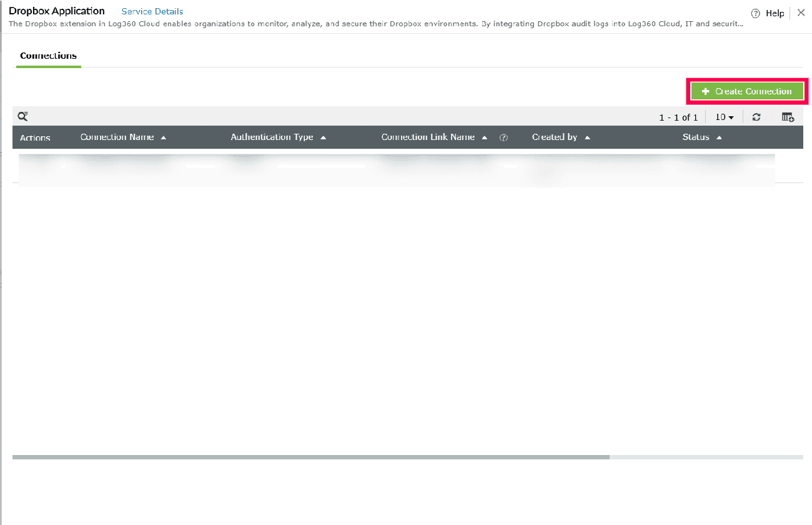Click the Dropbox Application title
Image resolution: width=812 pixels, height=525 pixels.
tap(57, 11)
